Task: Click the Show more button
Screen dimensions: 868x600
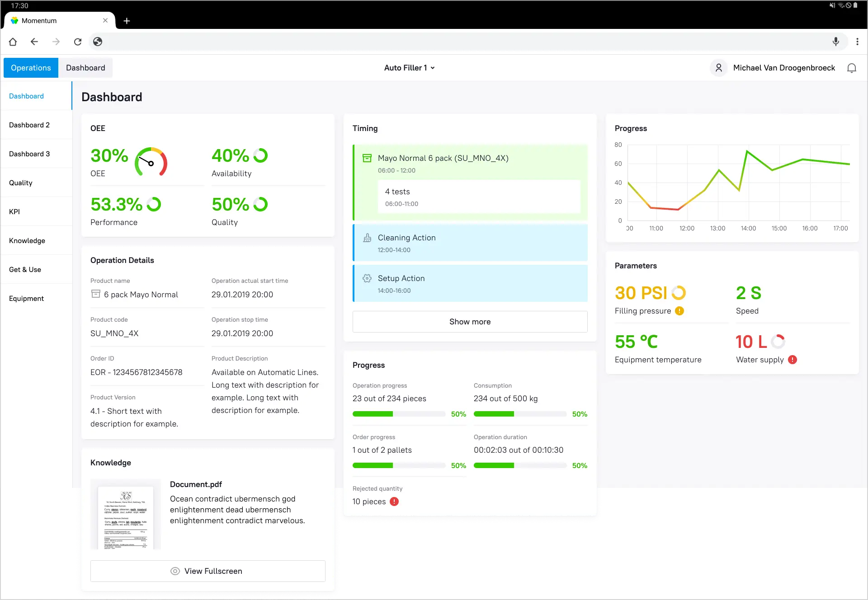Action: point(470,322)
